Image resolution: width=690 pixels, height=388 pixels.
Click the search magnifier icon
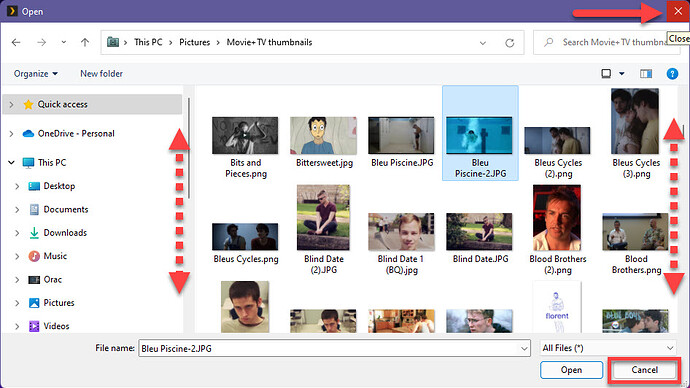[549, 42]
